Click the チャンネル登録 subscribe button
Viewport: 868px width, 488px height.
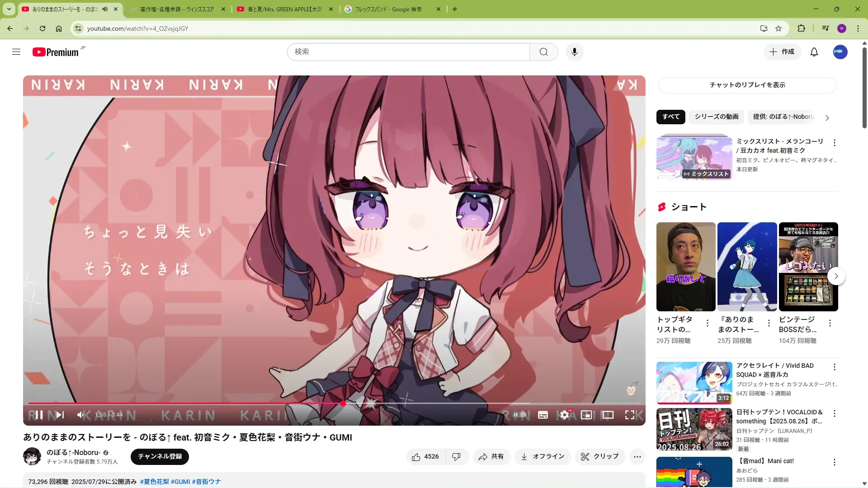[160, 456]
